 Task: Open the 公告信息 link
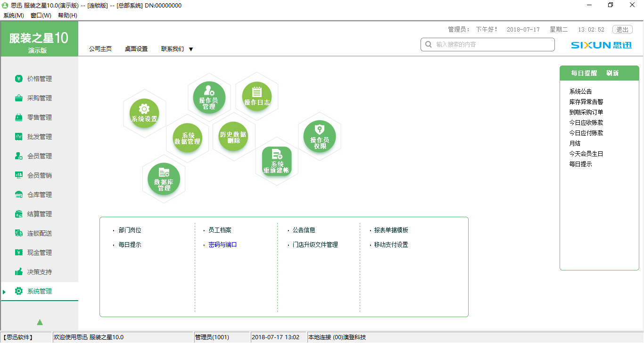point(304,230)
